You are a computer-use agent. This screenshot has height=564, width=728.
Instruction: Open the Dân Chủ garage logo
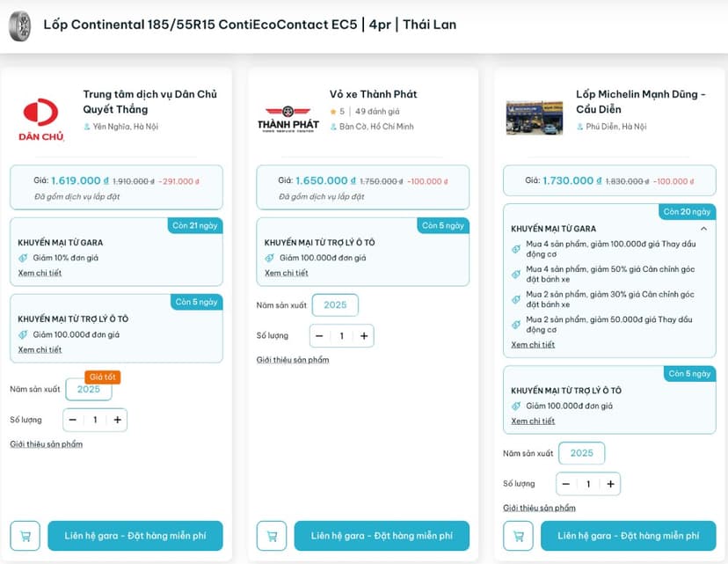(40, 119)
